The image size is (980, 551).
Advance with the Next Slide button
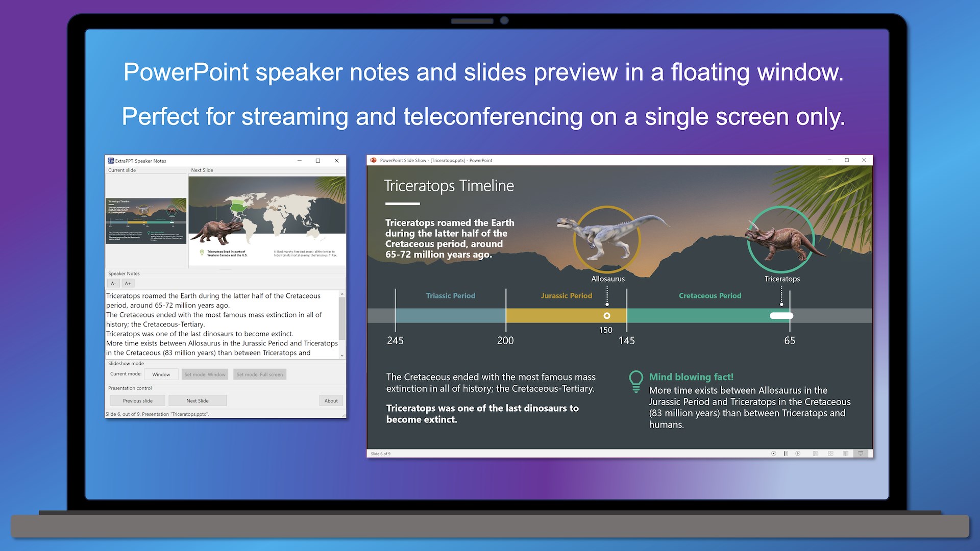tap(197, 400)
